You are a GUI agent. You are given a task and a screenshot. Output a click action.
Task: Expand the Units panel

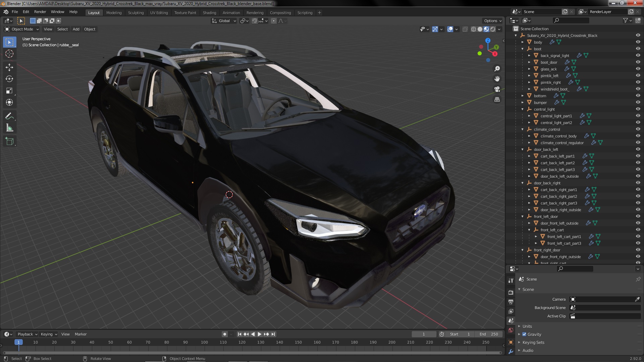tap(527, 326)
